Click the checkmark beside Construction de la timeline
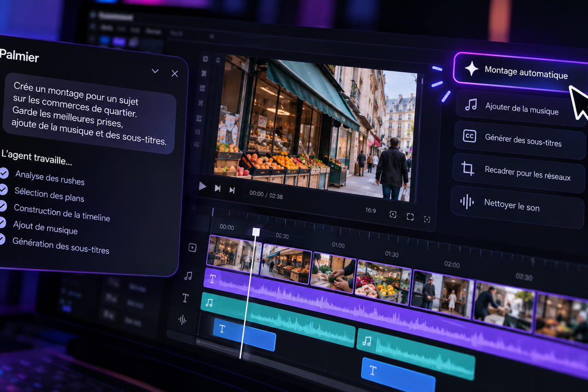This screenshot has width=588, height=392. [x=3, y=206]
